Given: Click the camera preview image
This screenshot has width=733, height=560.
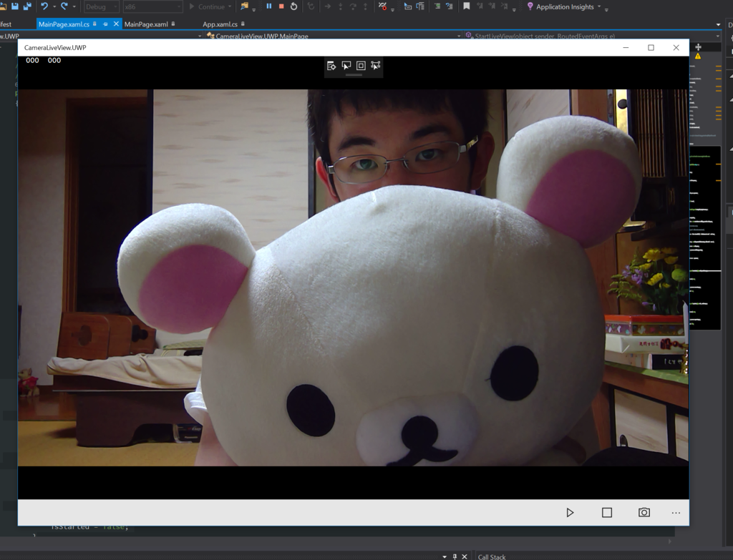Looking at the screenshot, I should tap(353, 277).
